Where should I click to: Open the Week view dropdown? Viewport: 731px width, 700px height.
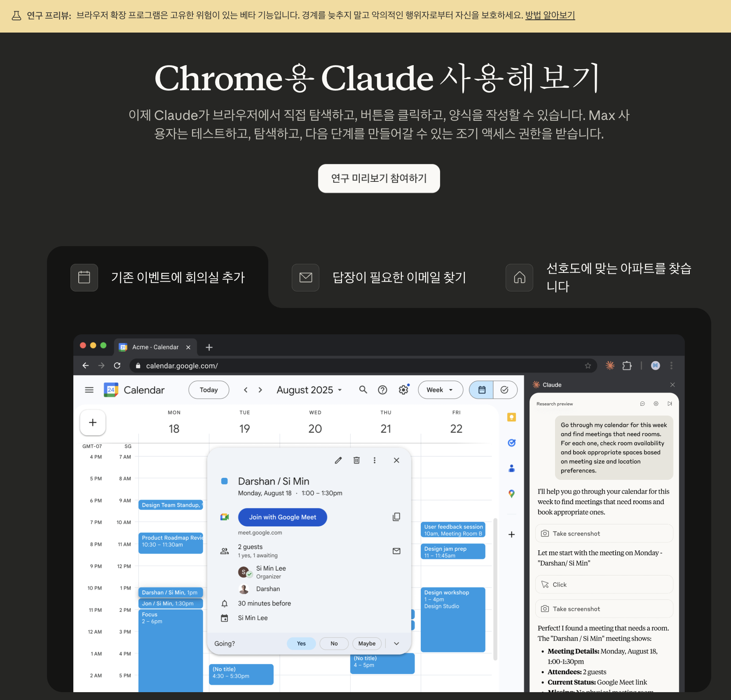440,390
